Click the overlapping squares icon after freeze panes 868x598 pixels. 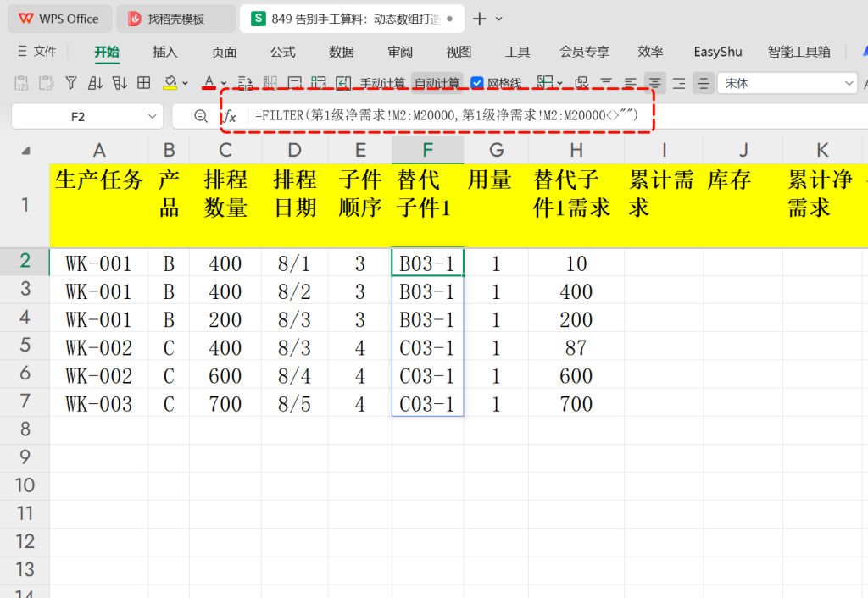point(581,83)
